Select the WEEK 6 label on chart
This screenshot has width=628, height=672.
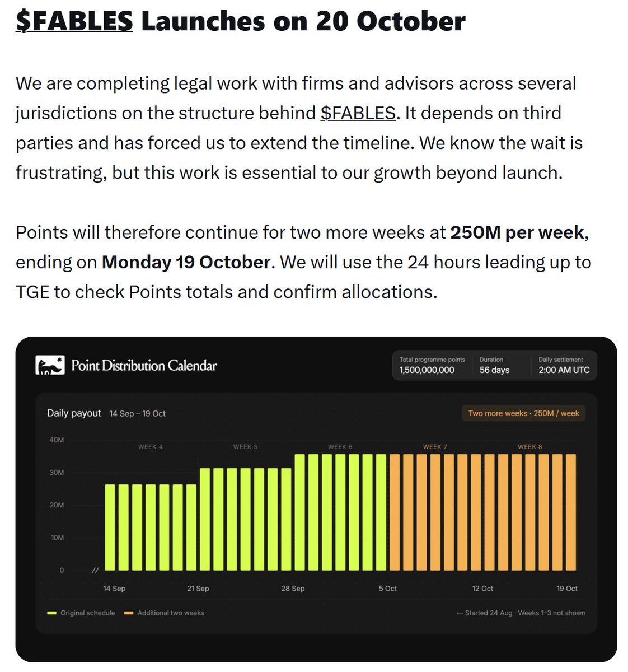tap(340, 447)
